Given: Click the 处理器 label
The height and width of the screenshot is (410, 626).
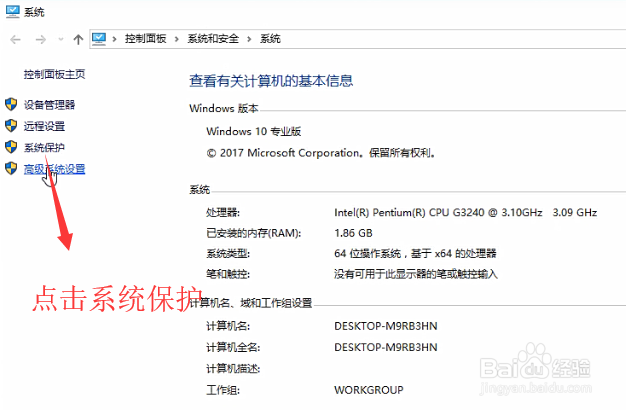Looking at the screenshot, I should tap(223, 212).
